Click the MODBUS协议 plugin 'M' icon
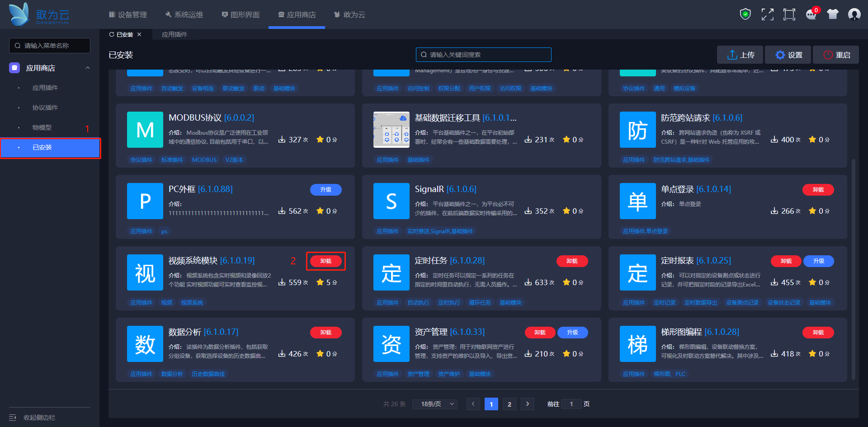This screenshot has height=427, width=868. [145, 130]
